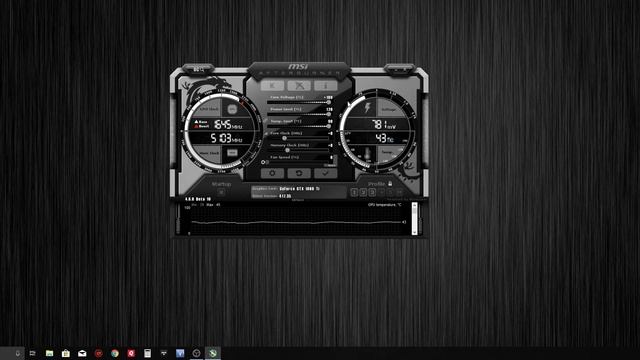This screenshot has width=640, height=360.
Task: Launch Kombustor with the K button
Action: click(272, 85)
